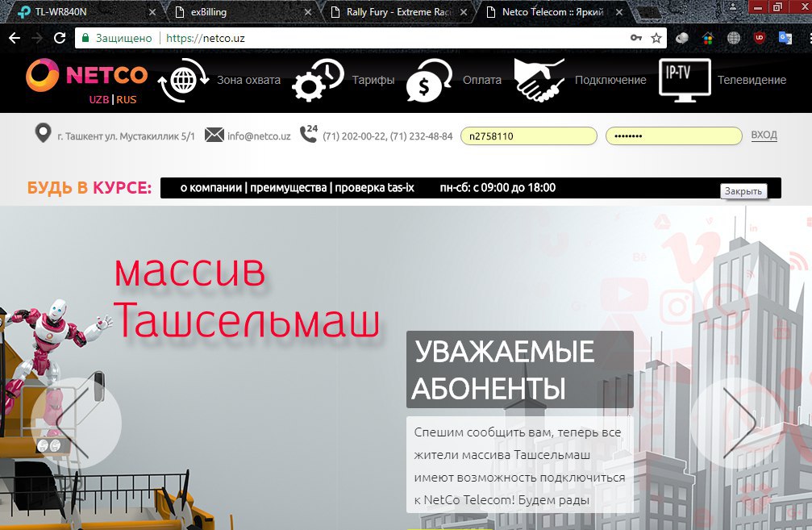Click the uBlock shield extension icon
The height and width of the screenshot is (530, 812).
[759, 38]
